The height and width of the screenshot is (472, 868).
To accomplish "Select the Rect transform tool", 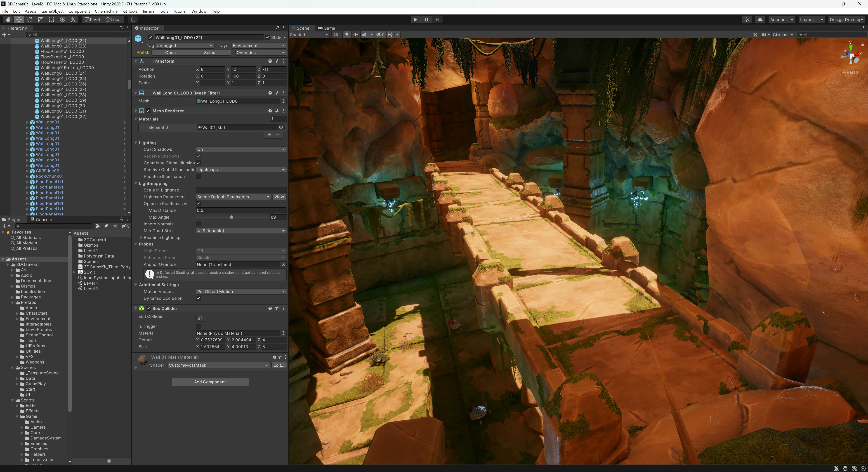I will pos(51,19).
